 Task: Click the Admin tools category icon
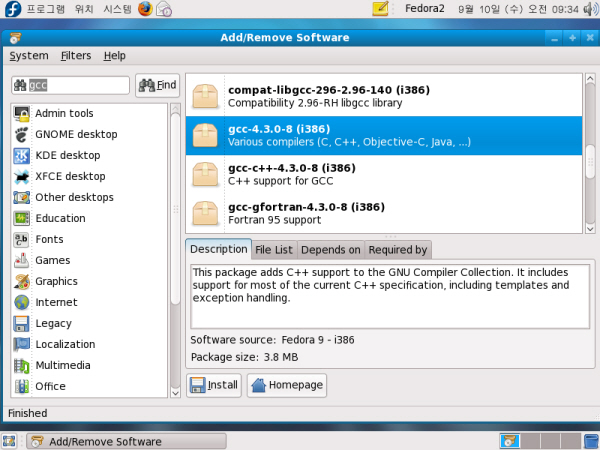(21, 114)
